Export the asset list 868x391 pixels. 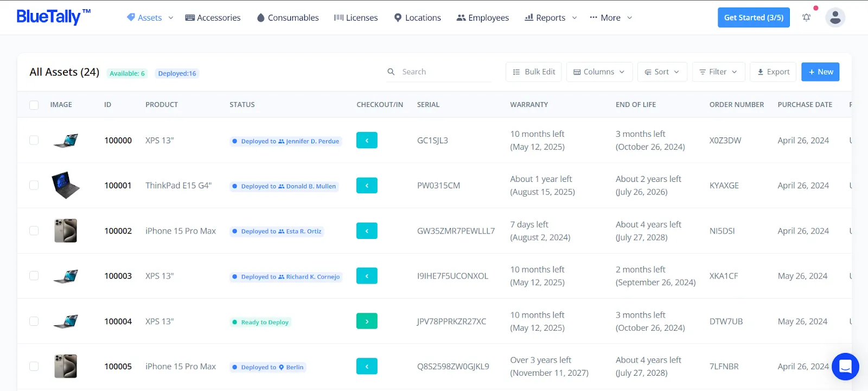click(x=773, y=72)
